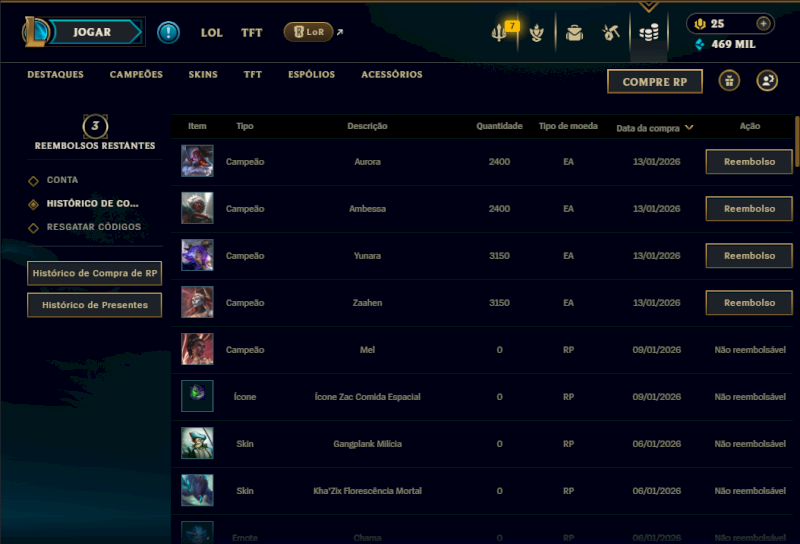Switch to the TFT game tab beside LOL
Screen dimensions: 800x544
(x=252, y=33)
